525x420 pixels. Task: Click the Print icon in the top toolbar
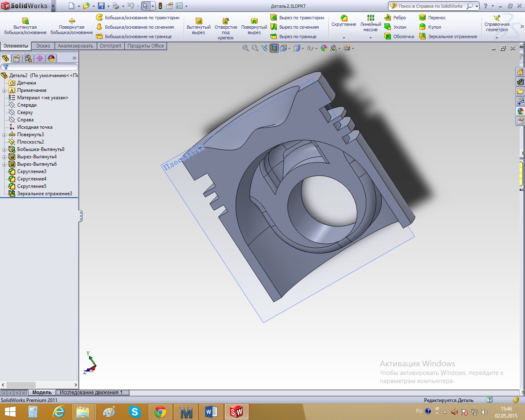tap(116, 6)
